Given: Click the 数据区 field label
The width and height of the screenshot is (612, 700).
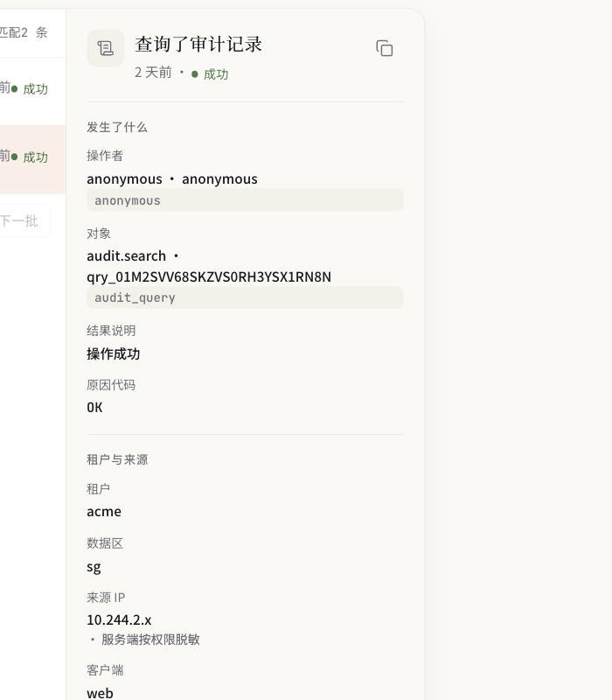Looking at the screenshot, I should click(x=105, y=543).
